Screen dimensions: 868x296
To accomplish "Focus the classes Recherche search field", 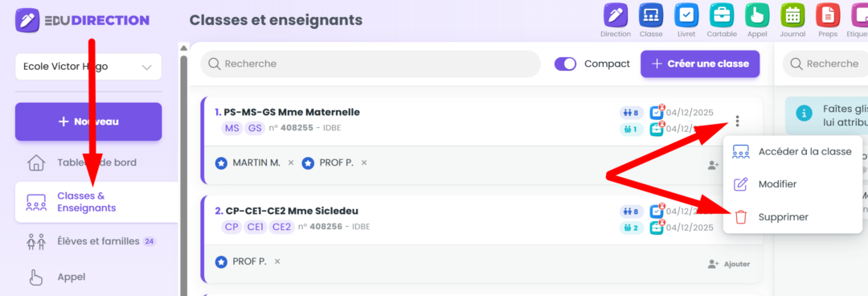I will pyautogui.click(x=371, y=64).
